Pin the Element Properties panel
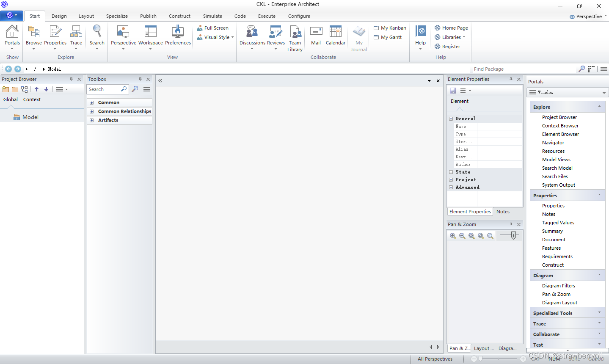This screenshot has width=609, height=364. 512,79
